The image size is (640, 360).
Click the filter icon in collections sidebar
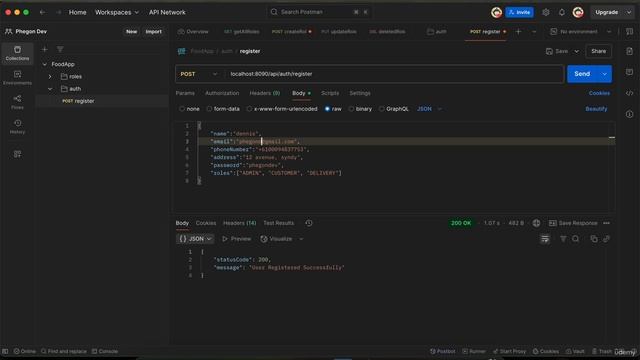point(60,49)
